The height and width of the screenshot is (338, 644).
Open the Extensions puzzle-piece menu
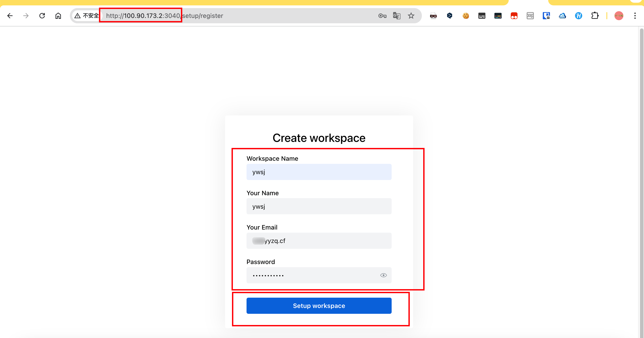point(595,16)
